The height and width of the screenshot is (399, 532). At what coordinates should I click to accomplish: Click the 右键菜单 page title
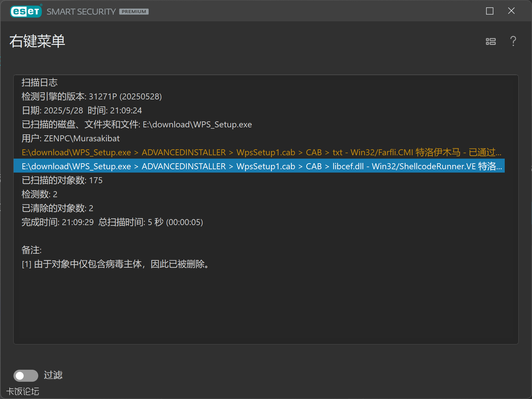(x=37, y=41)
